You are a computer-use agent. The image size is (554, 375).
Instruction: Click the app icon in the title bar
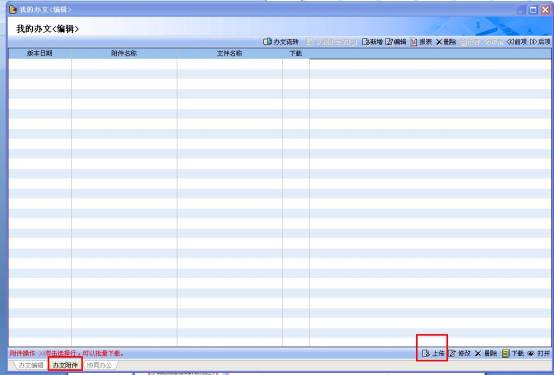[13, 9]
